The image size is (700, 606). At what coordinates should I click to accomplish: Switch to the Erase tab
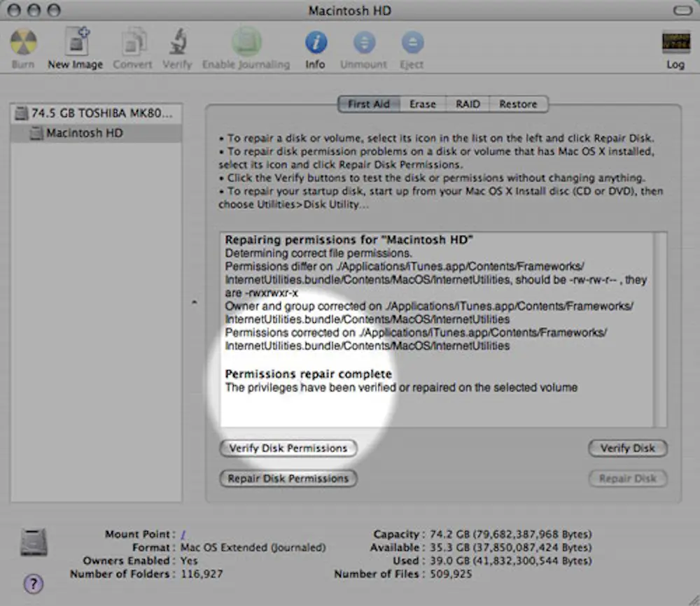[423, 104]
